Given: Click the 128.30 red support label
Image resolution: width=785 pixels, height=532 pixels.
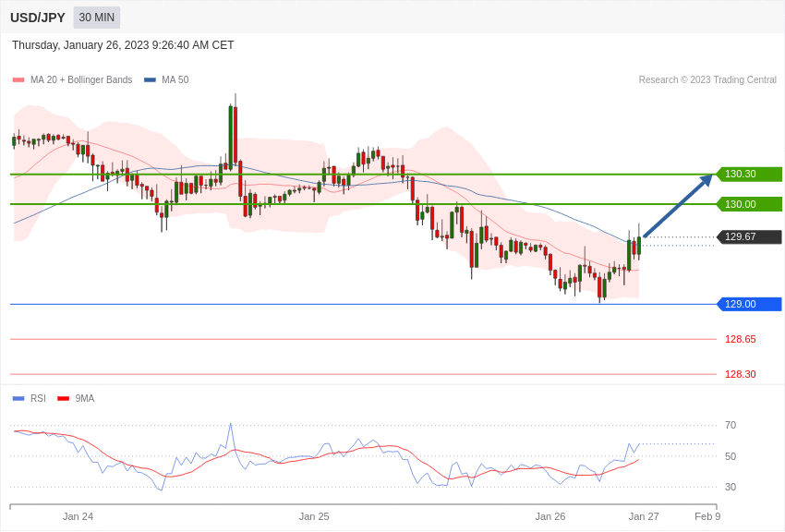Looking at the screenshot, I should (x=740, y=374).
